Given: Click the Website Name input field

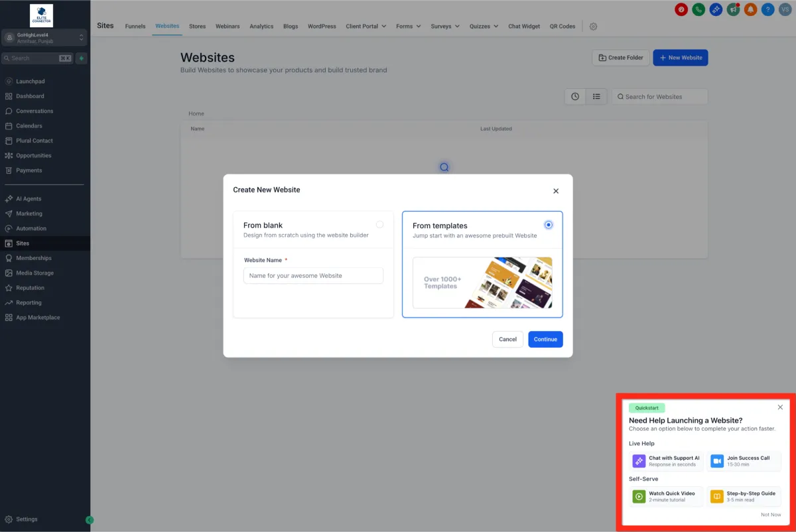Looking at the screenshot, I should pos(313,275).
